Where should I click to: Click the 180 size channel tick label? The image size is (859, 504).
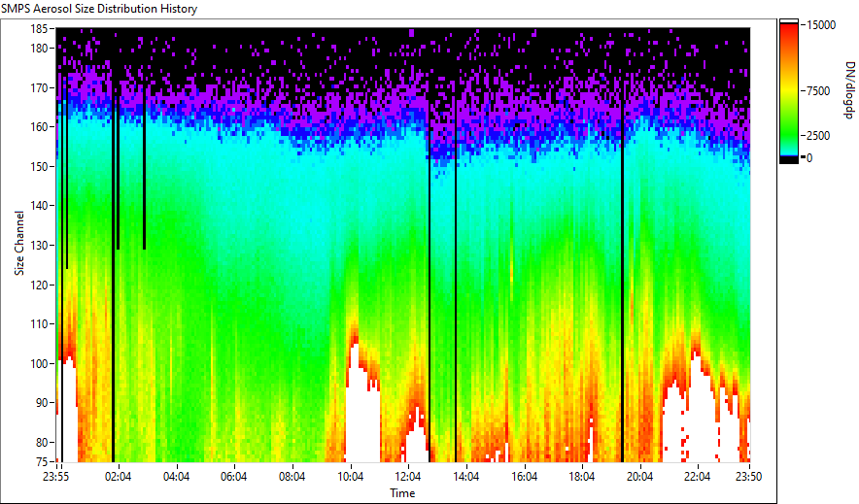pyautogui.click(x=40, y=49)
